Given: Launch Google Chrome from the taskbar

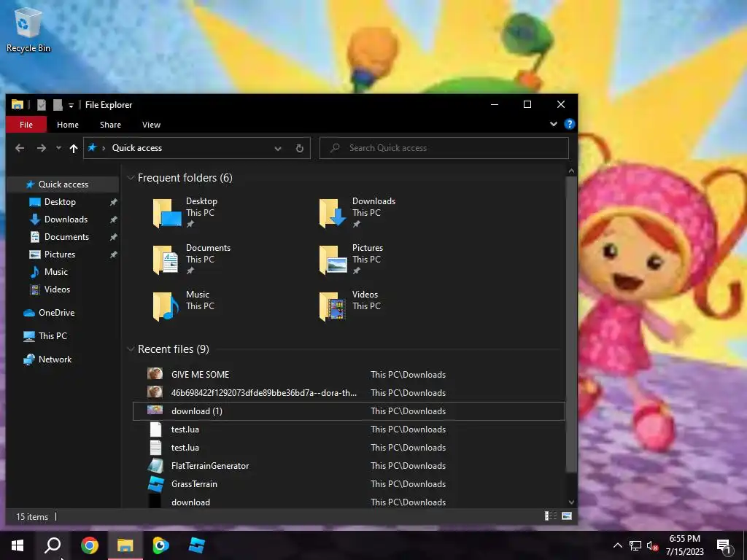Looking at the screenshot, I should (90, 545).
